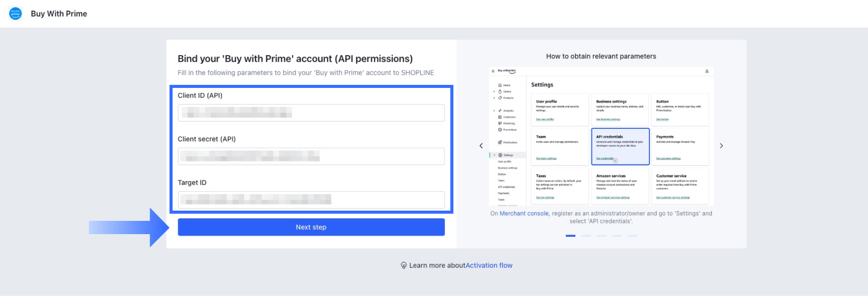This screenshot has width=868, height=296.
Task: Click the "Bind your 'Buy with Prime' account" heading
Action: tap(295, 59)
